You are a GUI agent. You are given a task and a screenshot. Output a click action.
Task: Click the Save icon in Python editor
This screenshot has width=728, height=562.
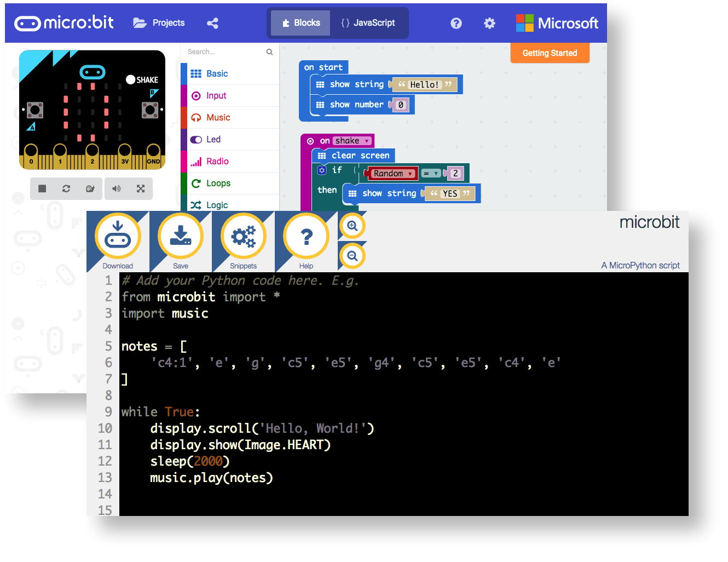tap(181, 237)
